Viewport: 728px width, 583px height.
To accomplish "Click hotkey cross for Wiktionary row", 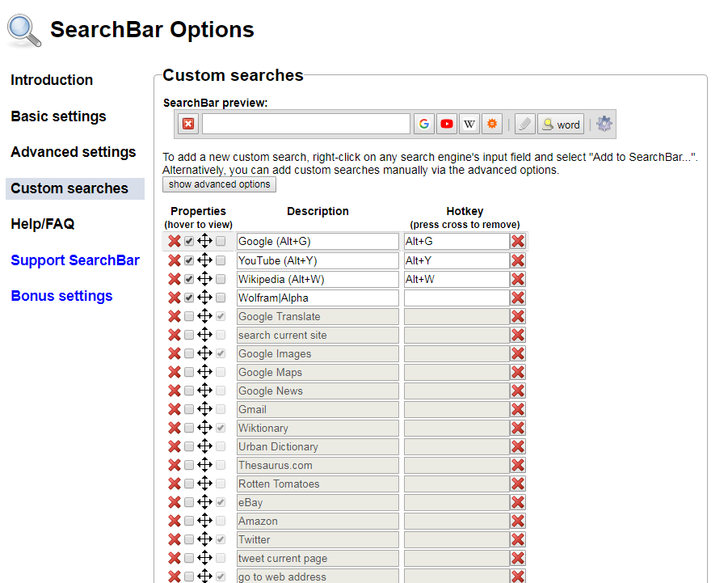I will (518, 428).
